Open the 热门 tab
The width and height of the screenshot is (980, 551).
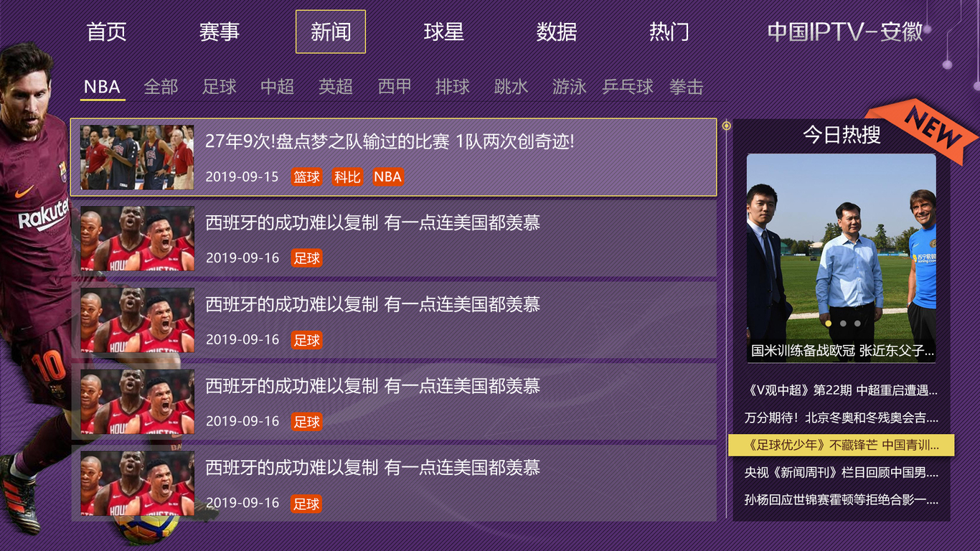click(669, 32)
